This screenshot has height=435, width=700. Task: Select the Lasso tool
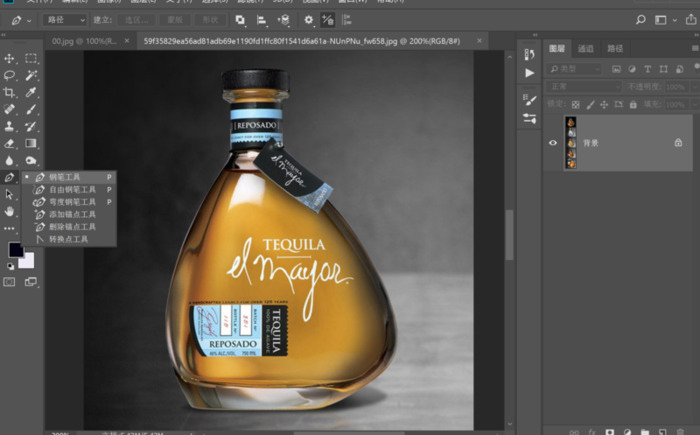(10, 75)
